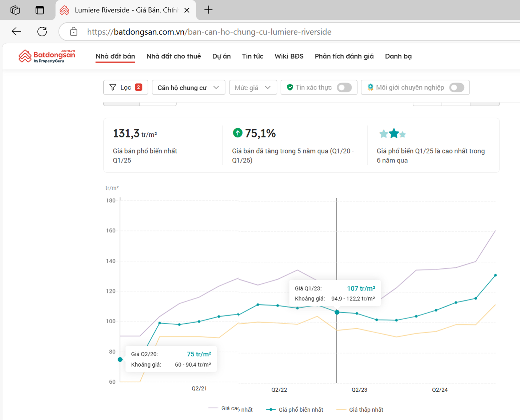Click the site lock icon
This screenshot has height=420, width=520.
click(x=74, y=32)
